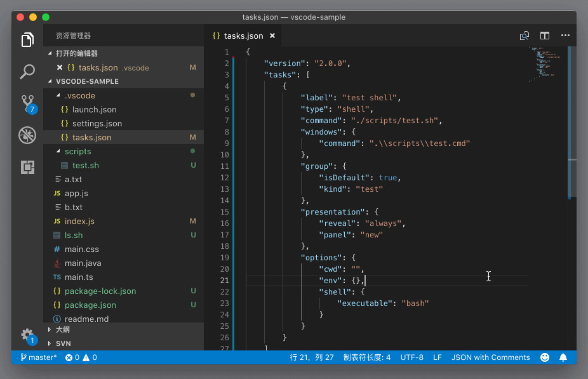Close the tasks.json tab
Viewport: 588px width, 379px height.
(x=272, y=36)
